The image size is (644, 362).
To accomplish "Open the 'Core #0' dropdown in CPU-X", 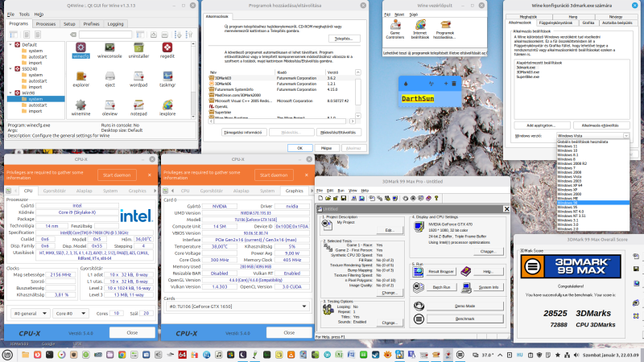I will pyautogui.click(x=70, y=313).
